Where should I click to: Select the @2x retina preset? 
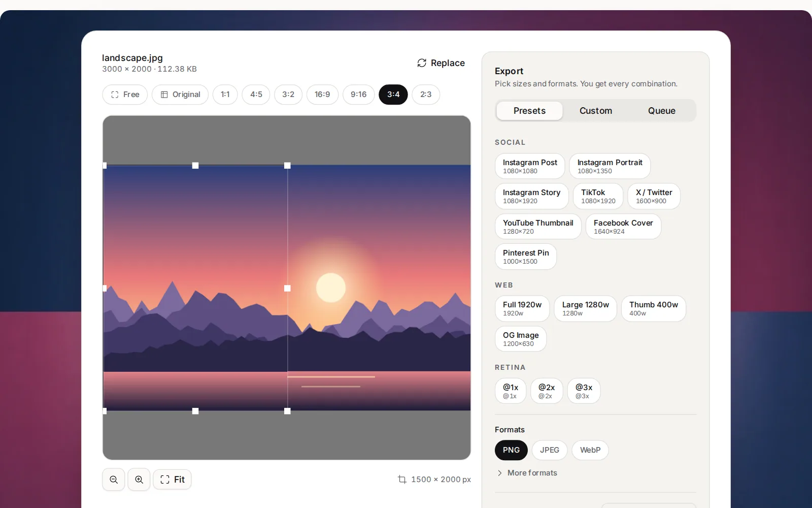point(547,391)
